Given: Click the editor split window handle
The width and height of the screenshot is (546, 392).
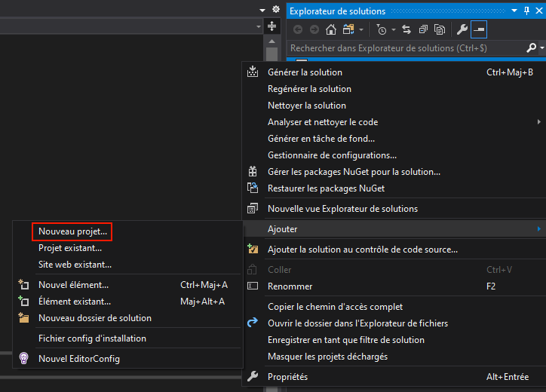Looking at the screenshot, I should point(272,26).
